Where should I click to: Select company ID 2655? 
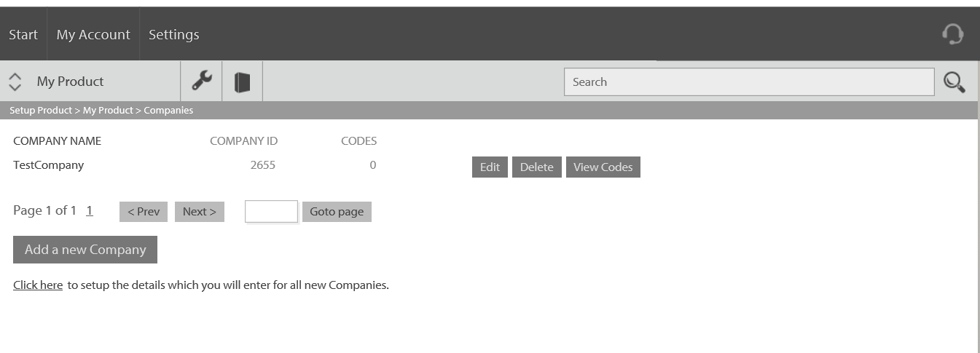[262, 165]
